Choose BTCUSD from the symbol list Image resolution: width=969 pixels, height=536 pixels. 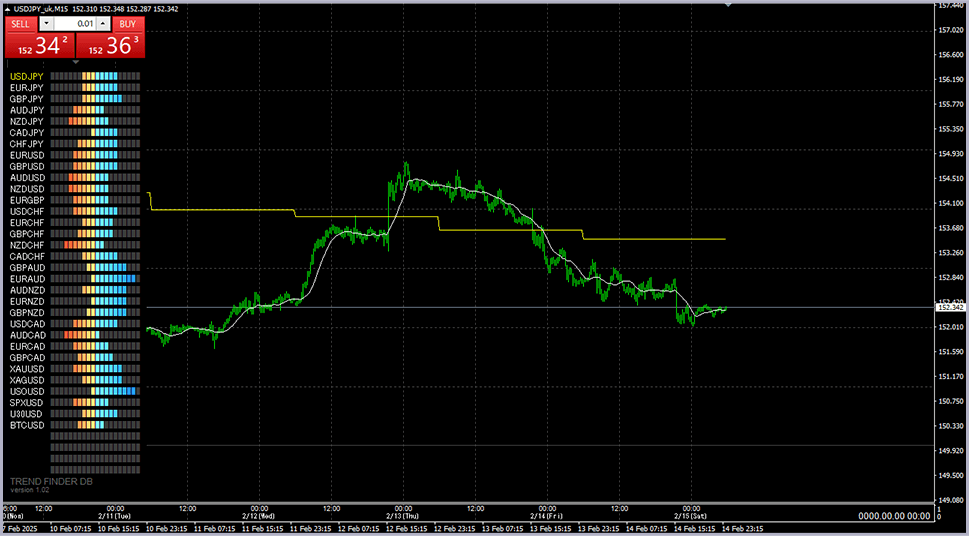point(27,425)
